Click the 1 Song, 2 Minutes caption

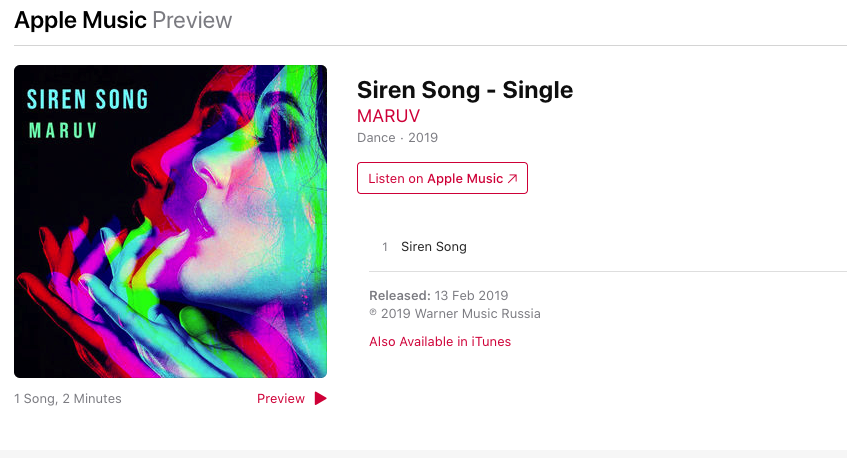[68, 399]
